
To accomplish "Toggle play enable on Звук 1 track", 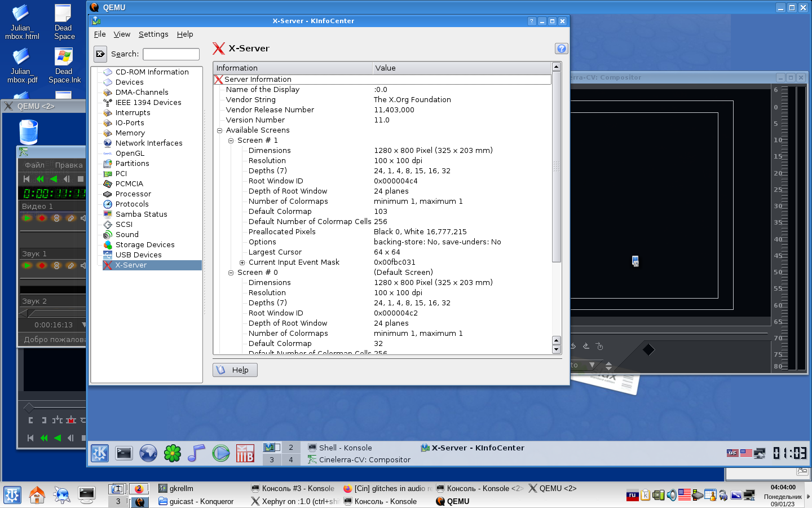I will pyautogui.click(x=27, y=265).
